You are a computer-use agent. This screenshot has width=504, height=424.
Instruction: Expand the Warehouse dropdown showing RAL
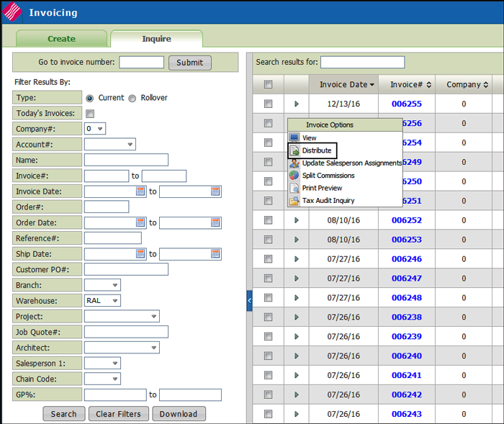[102, 301]
